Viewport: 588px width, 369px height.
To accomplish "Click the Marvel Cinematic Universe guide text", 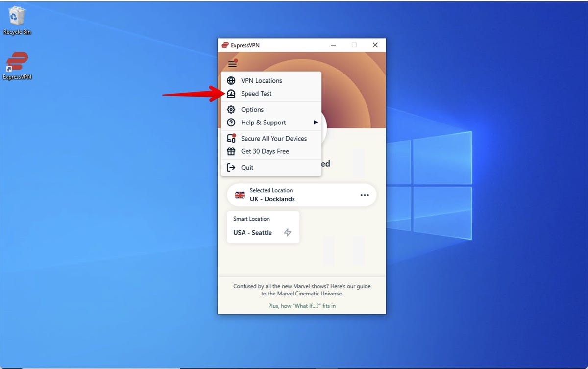I will click(x=302, y=290).
